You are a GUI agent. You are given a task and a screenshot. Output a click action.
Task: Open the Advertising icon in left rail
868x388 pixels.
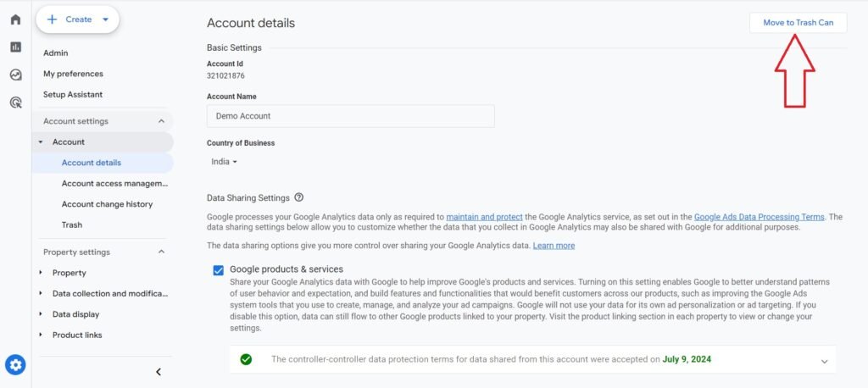click(x=15, y=103)
